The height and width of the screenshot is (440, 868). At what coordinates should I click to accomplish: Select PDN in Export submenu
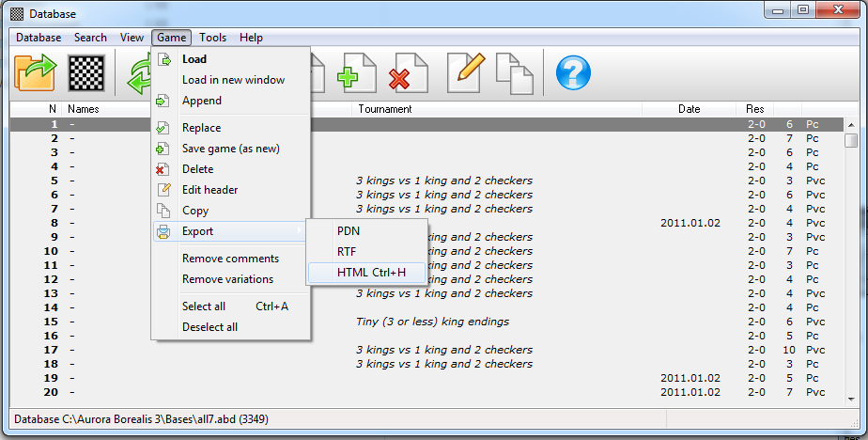pos(349,231)
